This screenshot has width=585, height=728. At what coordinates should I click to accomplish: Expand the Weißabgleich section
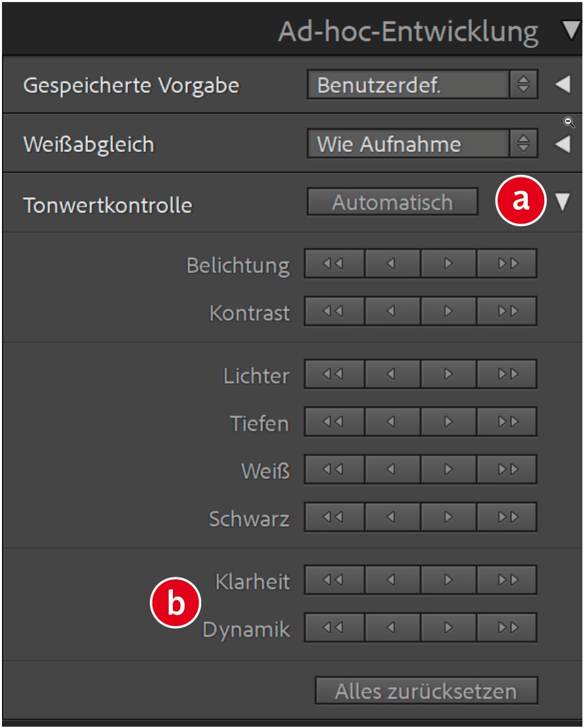click(x=563, y=144)
